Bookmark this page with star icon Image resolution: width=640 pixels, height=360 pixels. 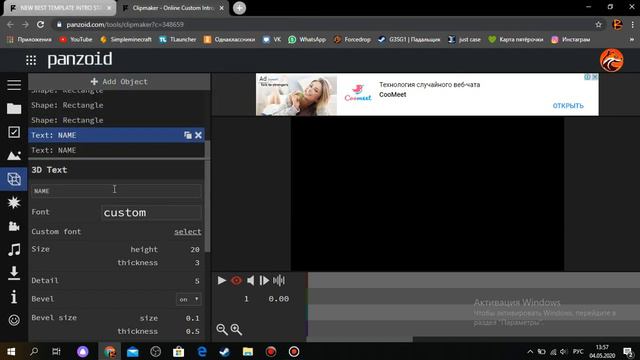pos(598,24)
